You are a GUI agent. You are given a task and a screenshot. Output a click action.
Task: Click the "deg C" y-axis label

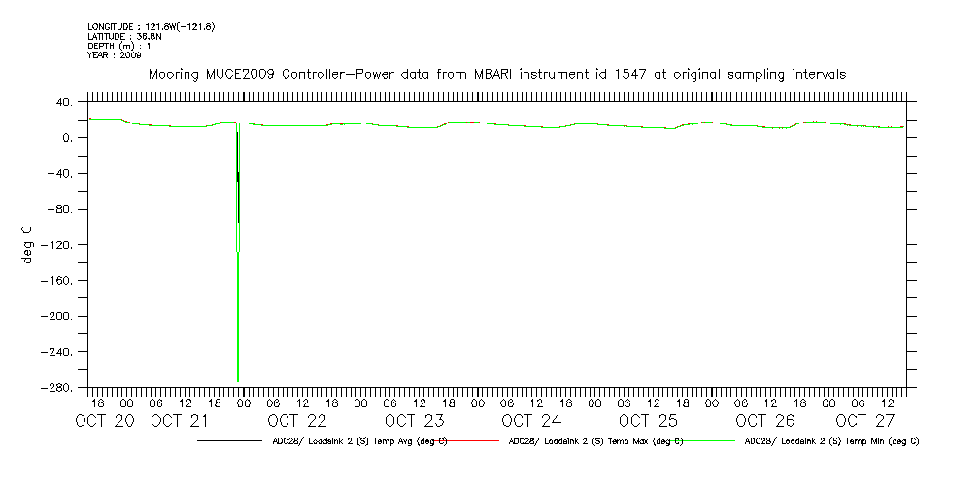point(26,244)
